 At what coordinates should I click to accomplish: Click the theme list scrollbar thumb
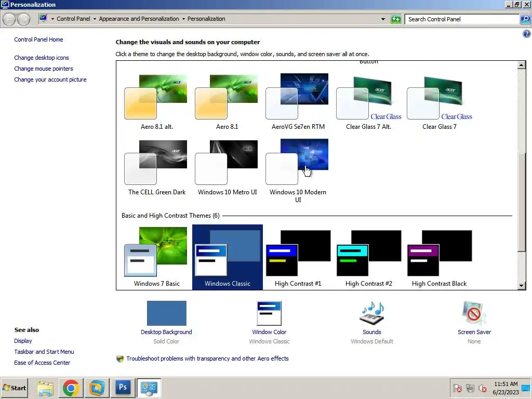tap(522, 202)
